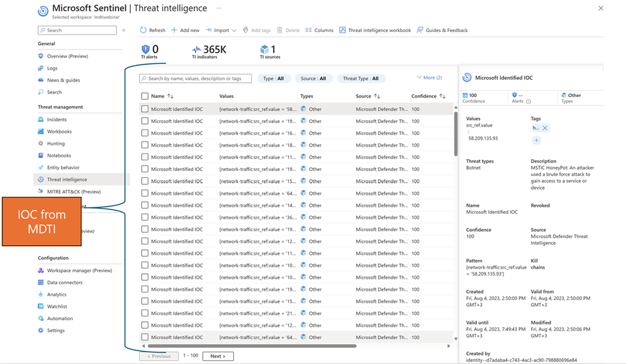This screenshot has width=626, height=364.
Task: Check the last row with value '64...
Action: (145, 337)
